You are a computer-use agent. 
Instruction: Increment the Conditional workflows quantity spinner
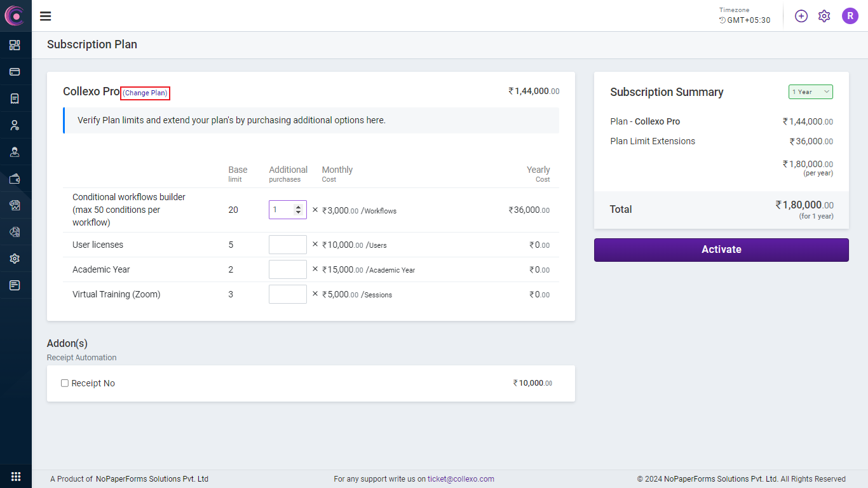point(299,207)
